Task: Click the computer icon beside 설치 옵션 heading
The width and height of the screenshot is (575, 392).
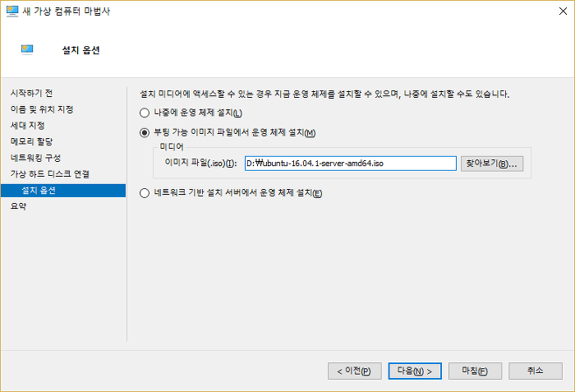Action: click(x=27, y=49)
